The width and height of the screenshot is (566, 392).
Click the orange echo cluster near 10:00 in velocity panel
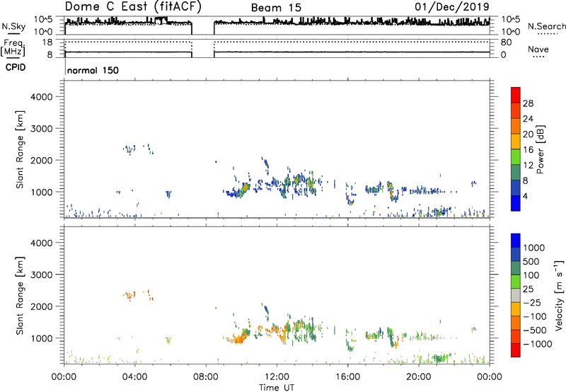pos(238,338)
